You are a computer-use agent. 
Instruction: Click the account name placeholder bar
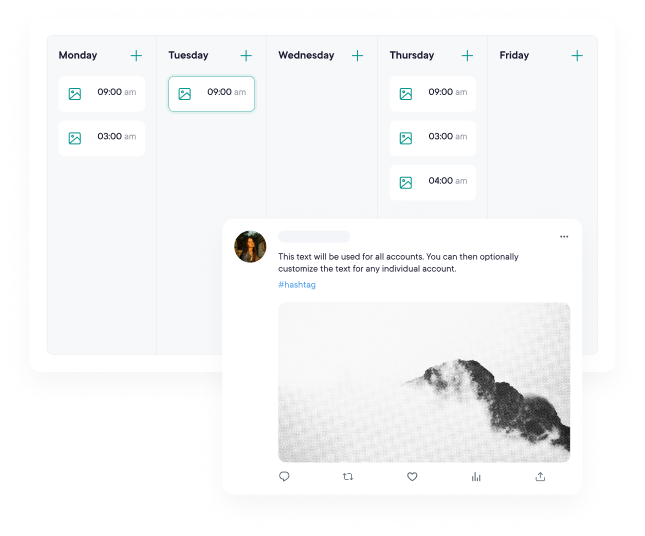(x=314, y=237)
